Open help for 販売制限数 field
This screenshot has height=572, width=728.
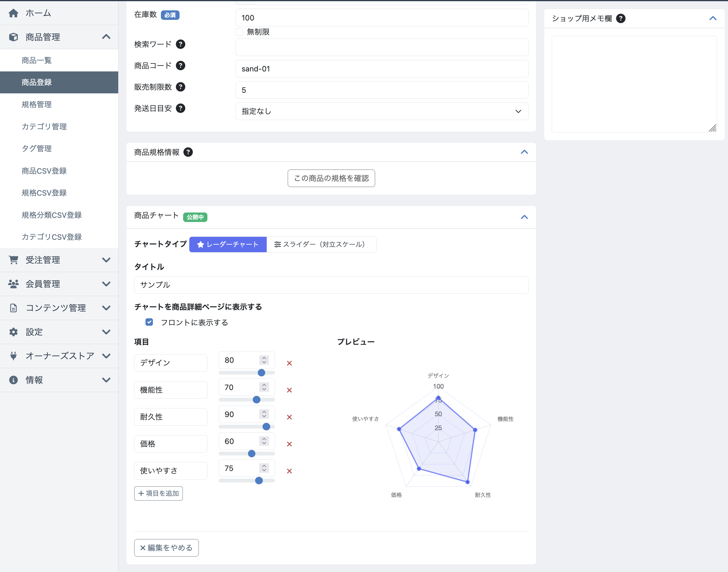click(180, 87)
